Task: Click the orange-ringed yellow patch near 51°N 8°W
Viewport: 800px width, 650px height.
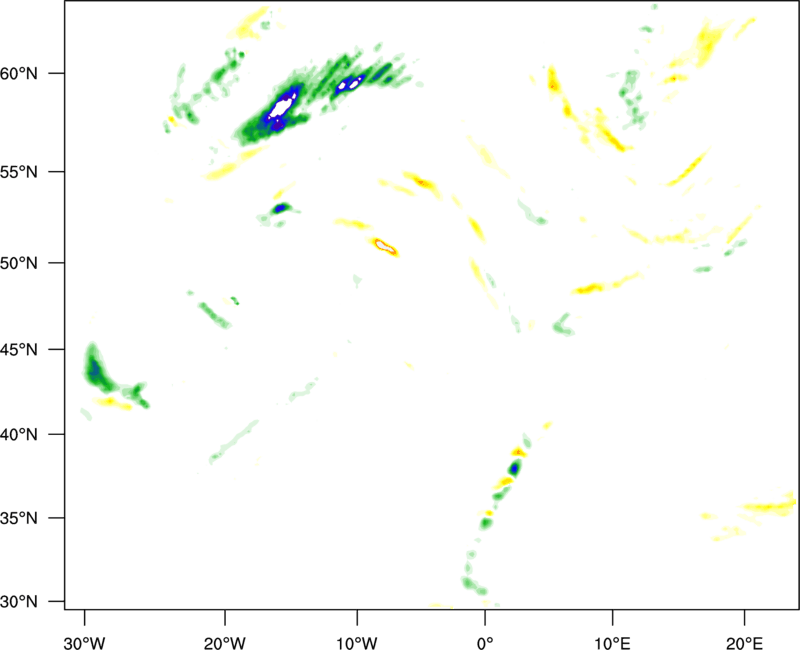Action: point(384,245)
